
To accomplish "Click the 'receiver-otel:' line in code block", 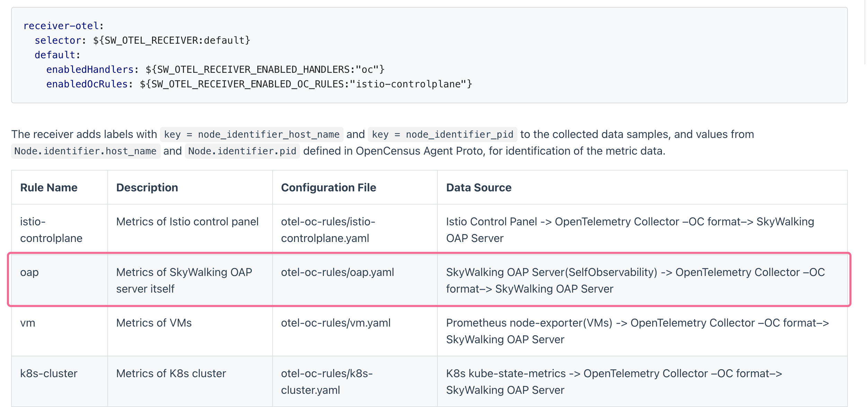I will point(63,26).
